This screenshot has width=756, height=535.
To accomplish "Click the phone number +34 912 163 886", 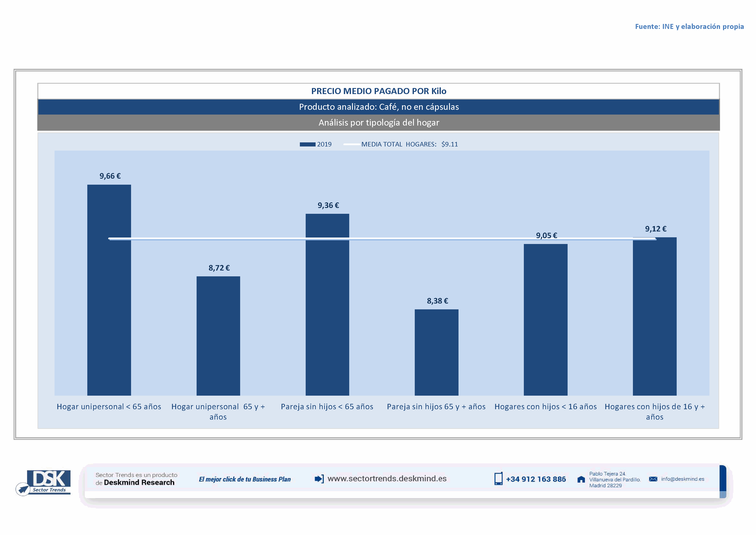I will click(536, 479).
